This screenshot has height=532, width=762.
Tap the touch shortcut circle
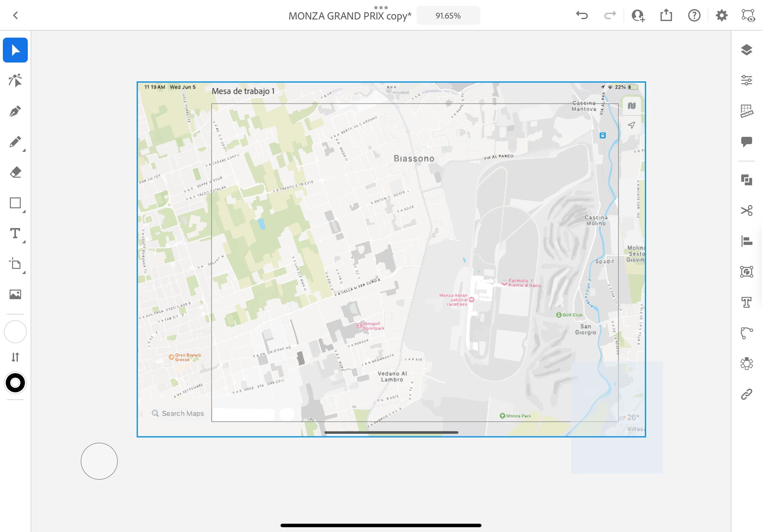tap(99, 461)
